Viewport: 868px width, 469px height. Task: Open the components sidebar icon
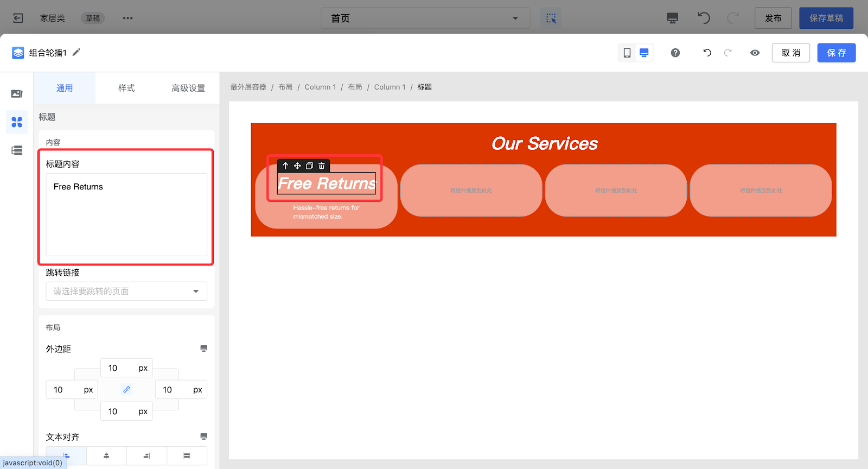coord(17,122)
